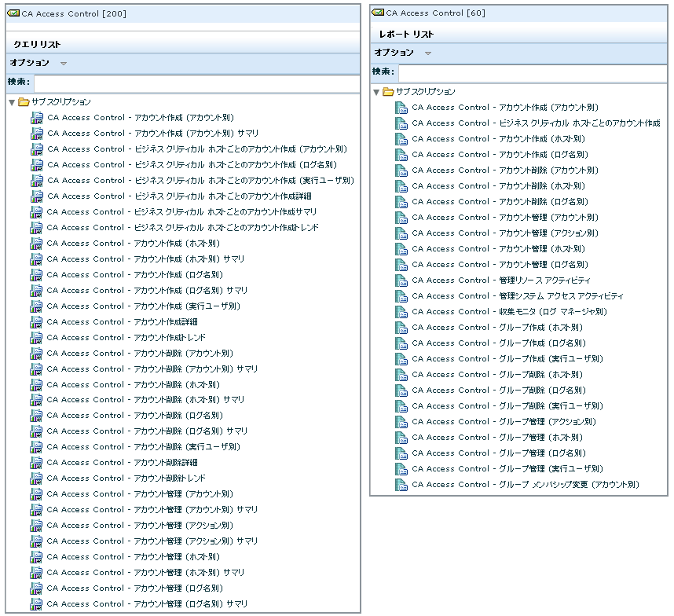This screenshot has height=616, width=674.
Task: Click report icon for 管理リソース アクティビティ
Action: click(401, 280)
